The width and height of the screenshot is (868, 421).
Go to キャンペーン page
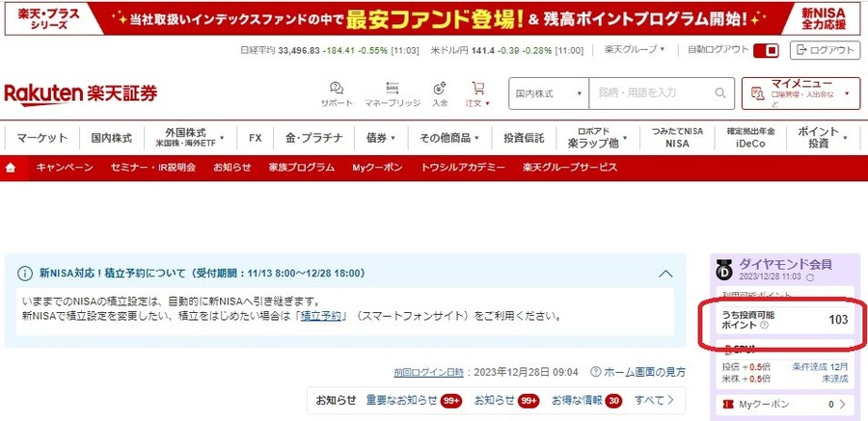click(65, 168)
